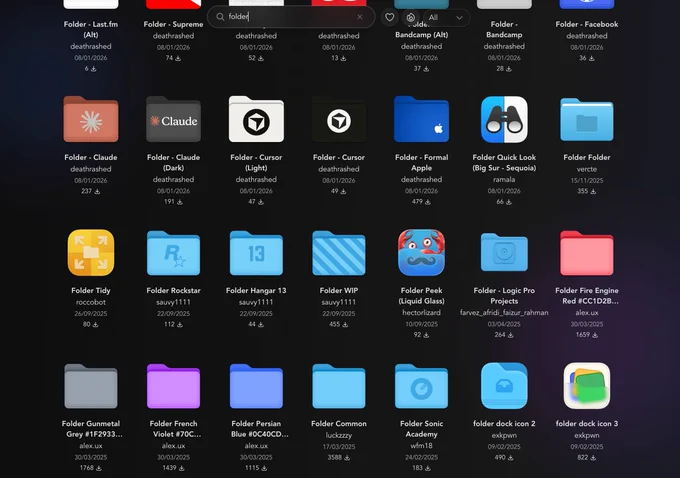Image resolution: width=680 pixels, height=478 pixels.
Task: Focus the search field containing folder
Action: point(291,17)
